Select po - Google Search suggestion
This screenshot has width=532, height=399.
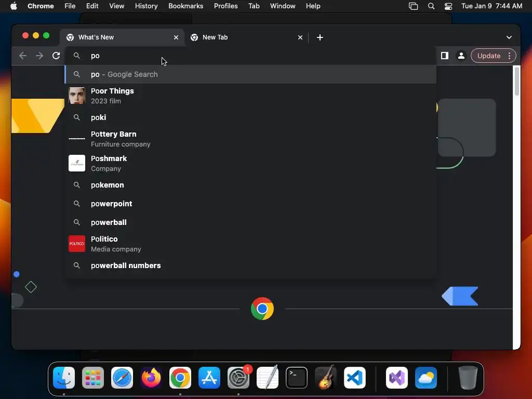point(250,74)
